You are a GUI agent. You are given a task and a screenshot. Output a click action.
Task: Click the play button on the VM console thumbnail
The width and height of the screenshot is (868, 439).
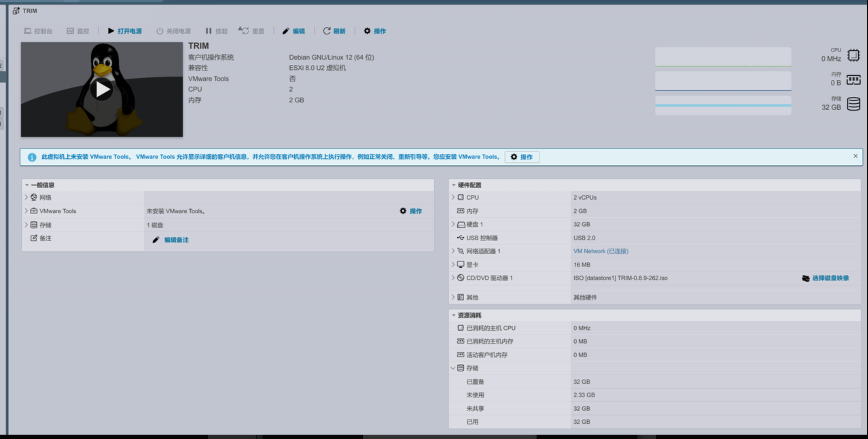[x=102, y=90]
